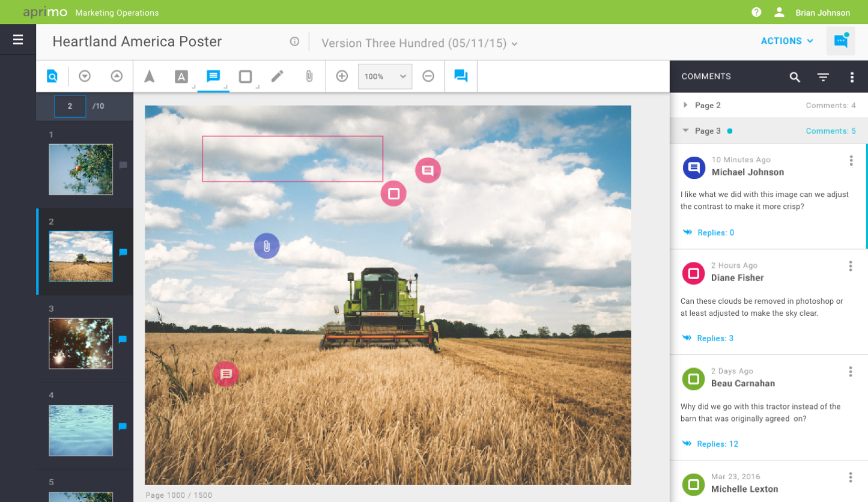Open options for Michael Johnson comment

[851, 160]
